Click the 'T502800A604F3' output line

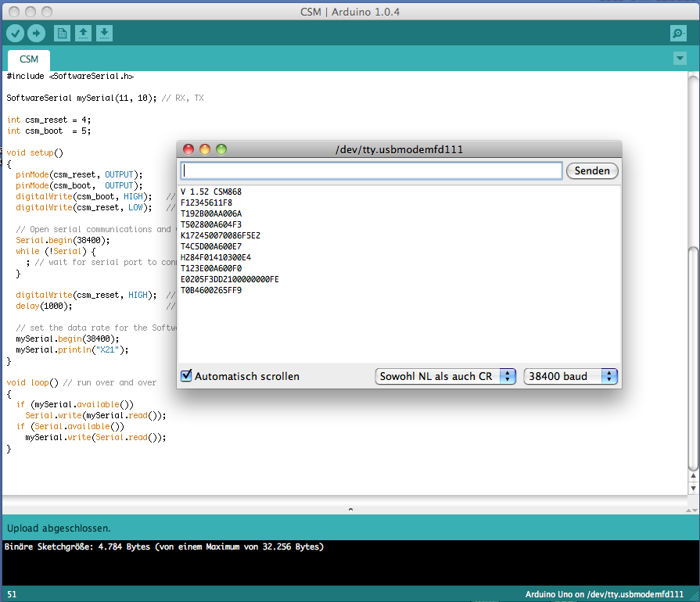tap(211, 224)
